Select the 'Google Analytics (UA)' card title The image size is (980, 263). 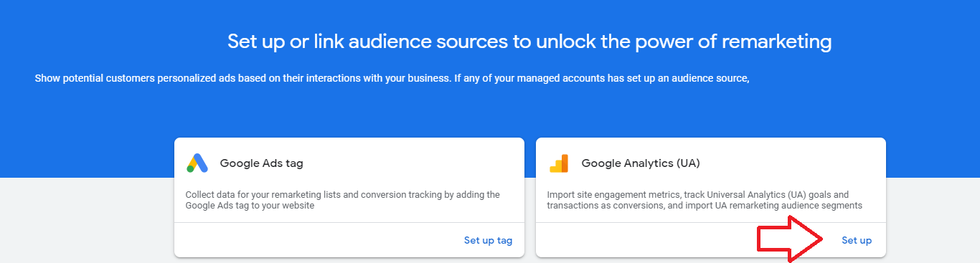[640, 163]
